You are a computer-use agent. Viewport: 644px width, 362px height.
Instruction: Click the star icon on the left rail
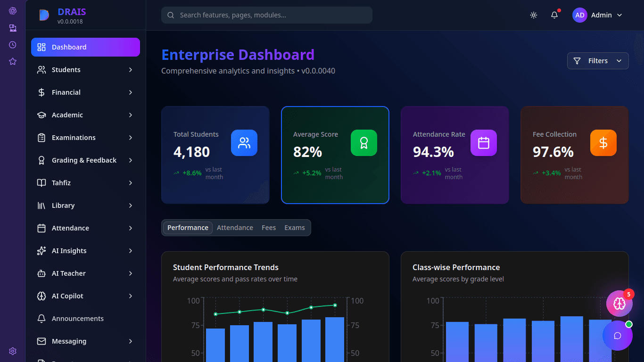[x=12, y=61]
